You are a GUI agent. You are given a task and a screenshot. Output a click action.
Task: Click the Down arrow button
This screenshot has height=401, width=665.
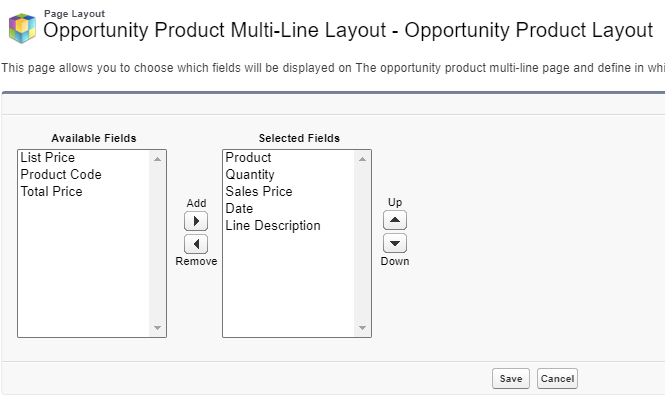tap(395, 243)
